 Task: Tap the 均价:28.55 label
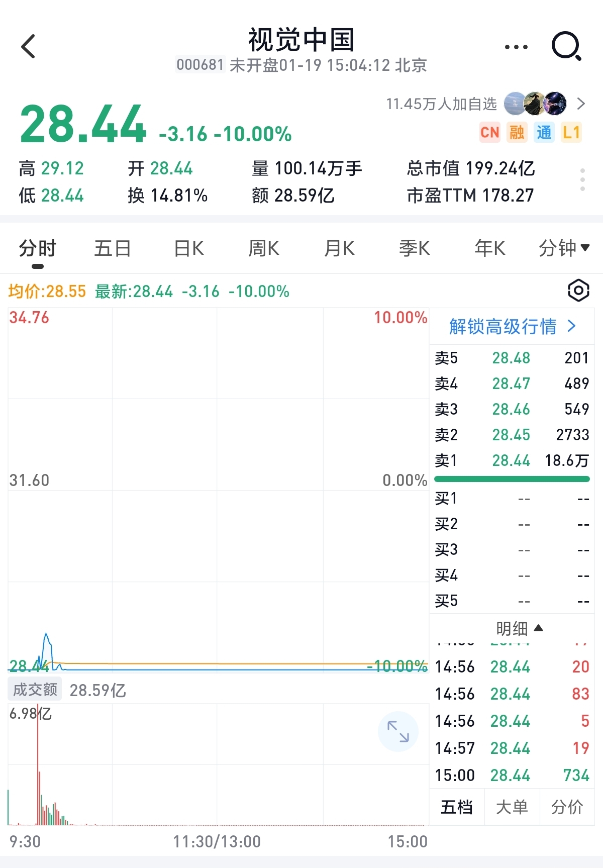47,291
